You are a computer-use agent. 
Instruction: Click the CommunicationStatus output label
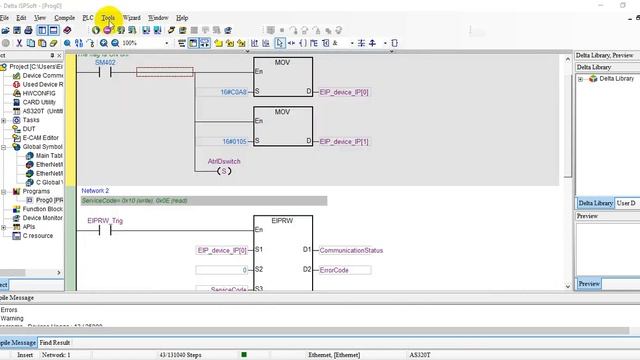coord(351,250)
